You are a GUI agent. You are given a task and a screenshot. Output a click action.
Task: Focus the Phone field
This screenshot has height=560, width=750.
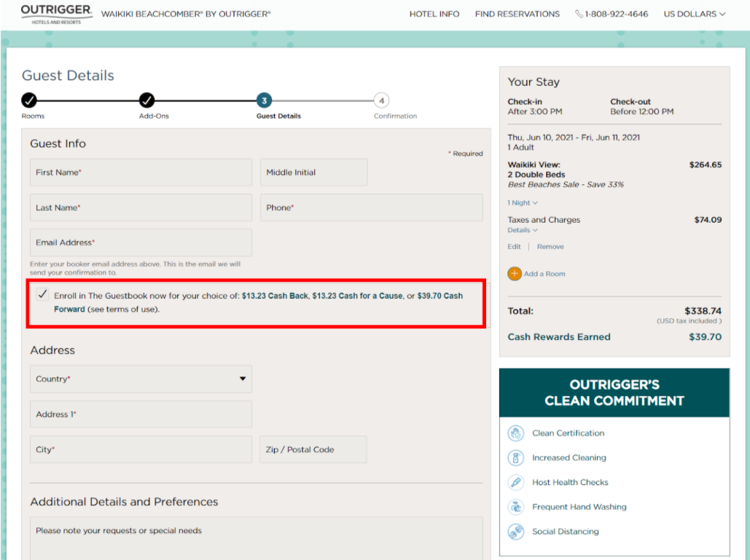coord(372,208)
